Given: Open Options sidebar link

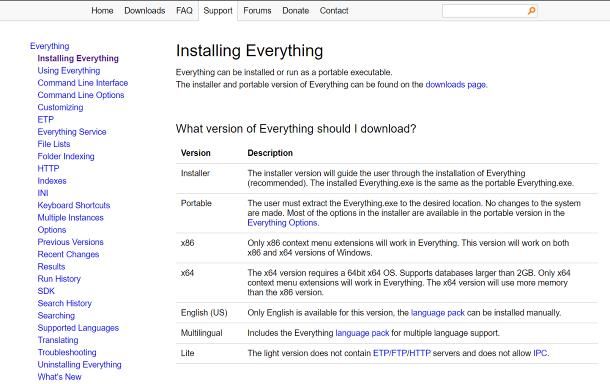Looking at the screenshot, I should (x=52, y=230).
